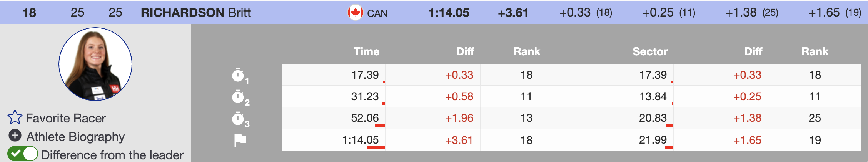
Task: Open Britt Richardson's athlete photo
Action: [x=95, y=64]
